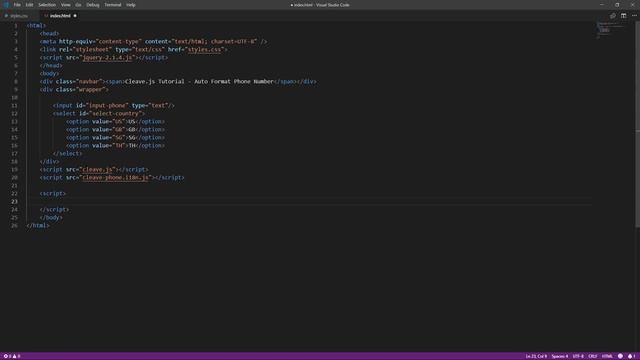Viewport: 640px width, 360px height.
Task: Change language mode HTML in status bar
Action: (x=607, y=356)
